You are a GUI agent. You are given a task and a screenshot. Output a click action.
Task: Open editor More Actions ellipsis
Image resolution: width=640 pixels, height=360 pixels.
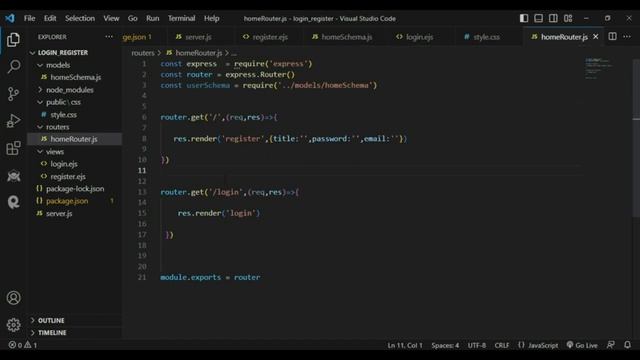(x=627, y=37)
